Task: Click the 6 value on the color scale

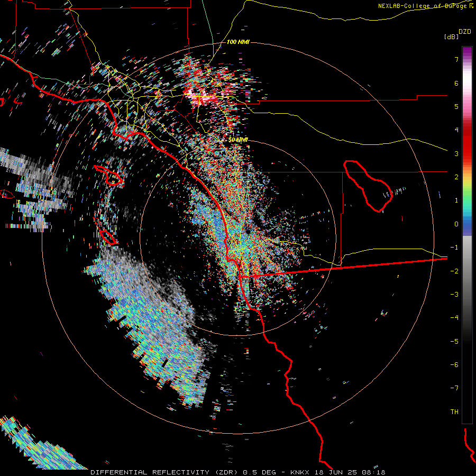Action: point(456,83)
